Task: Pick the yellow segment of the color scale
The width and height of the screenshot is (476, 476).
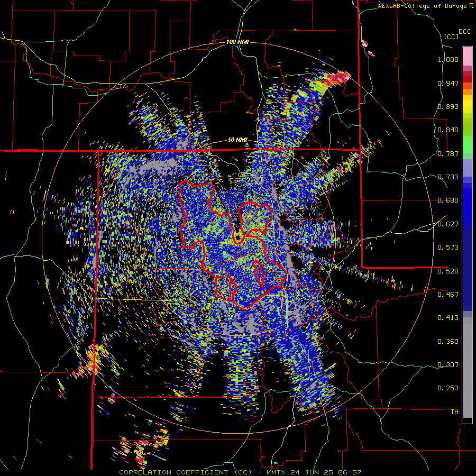Action: (467, 104)
